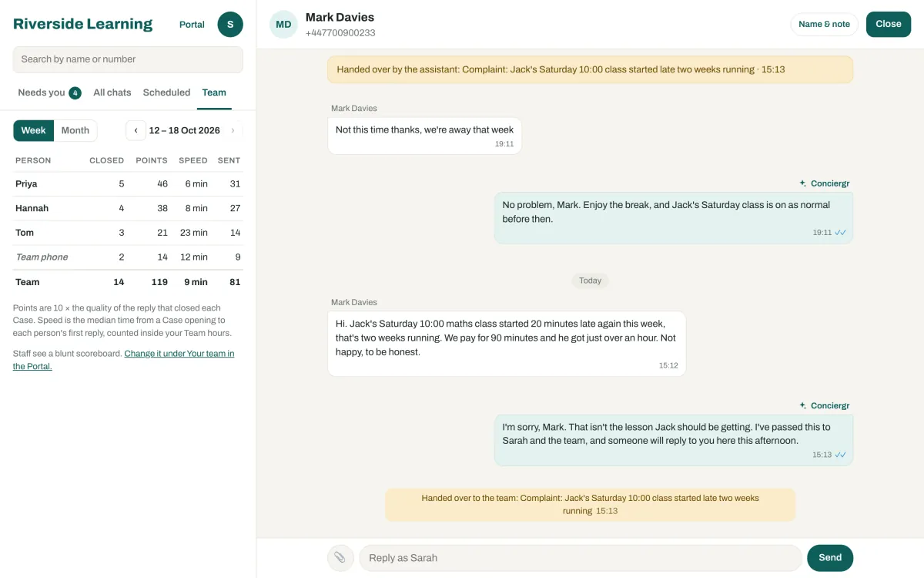Click the Send button
This screenshot has width=924, height=578.
pos(830,558)
